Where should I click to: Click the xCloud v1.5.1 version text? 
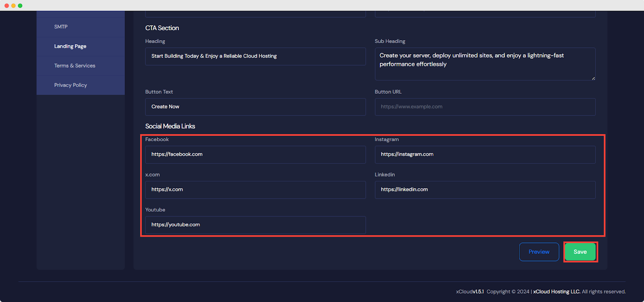tap(470, 292)
